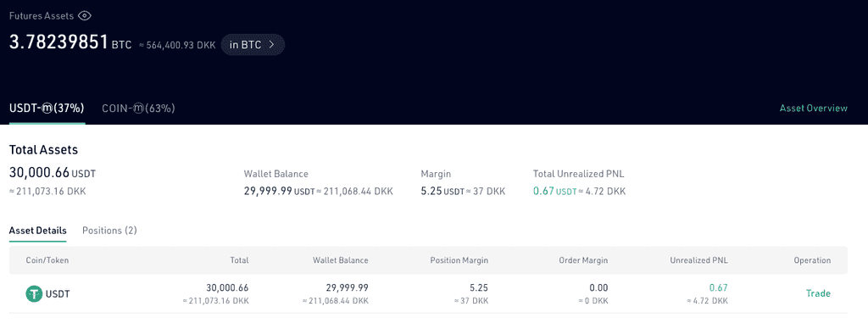Open the 'in BTC' currency selector

[x=253, y=45]
